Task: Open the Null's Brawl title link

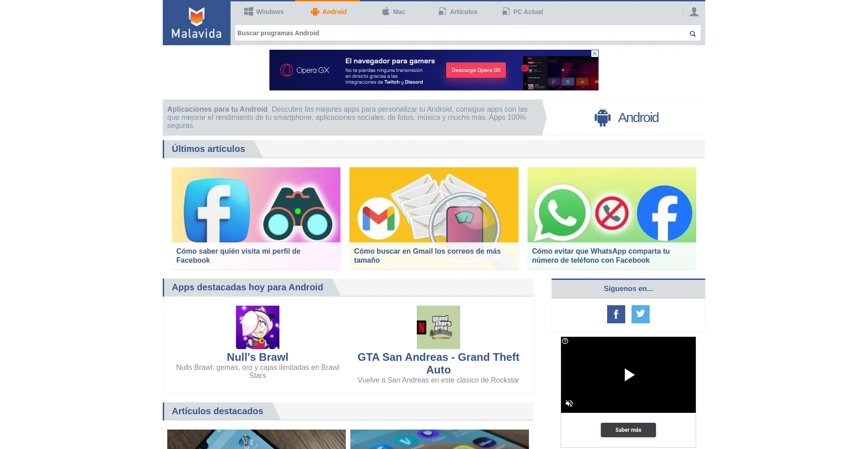Action: click(x=258, y=357)
